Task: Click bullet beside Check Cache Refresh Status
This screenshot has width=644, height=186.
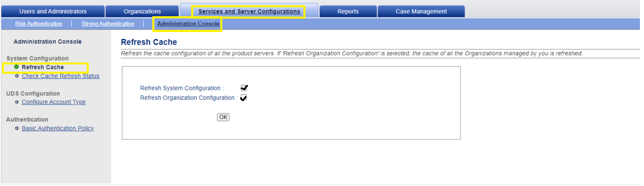Action: [x=17, y=76]
